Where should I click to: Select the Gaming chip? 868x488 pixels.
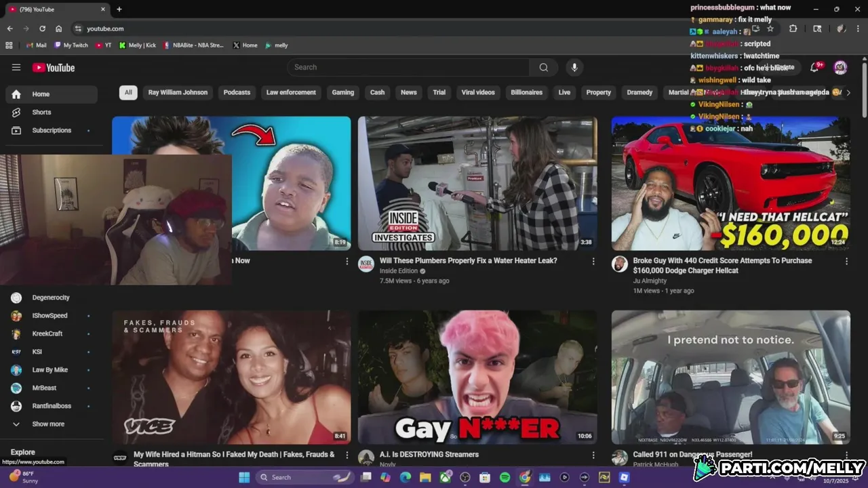(343, 92)
